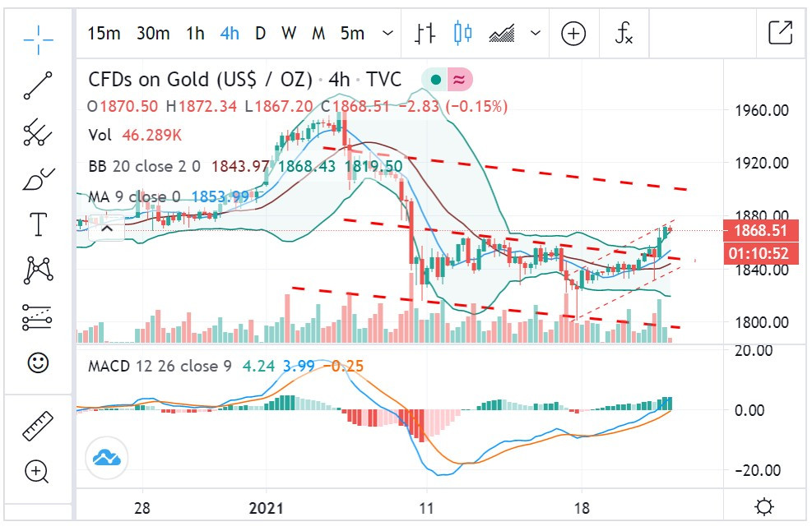812x531 pixels.
Task: Click the zoom in tool
Action: 38,471
